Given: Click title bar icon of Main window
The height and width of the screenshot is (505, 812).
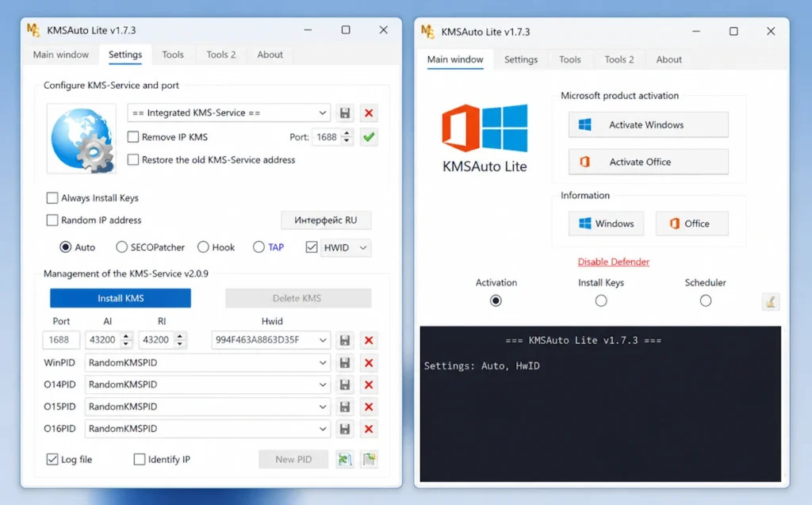Looking at the screenshot, I should coord(427,32).
